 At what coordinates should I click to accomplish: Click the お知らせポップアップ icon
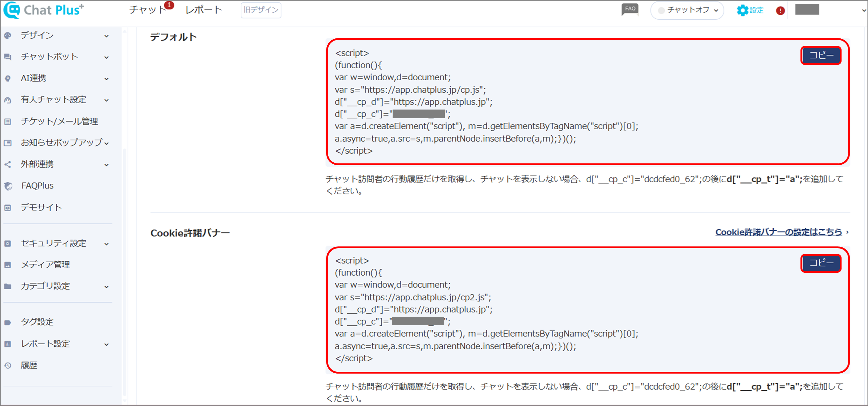[x=8, y=143]
